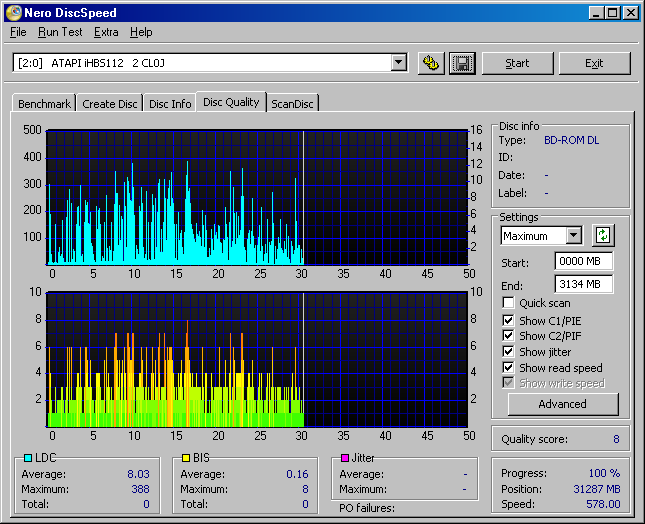Click the lower BIS error graph
This screenshot has width=645, height=524.
[258, 359]
